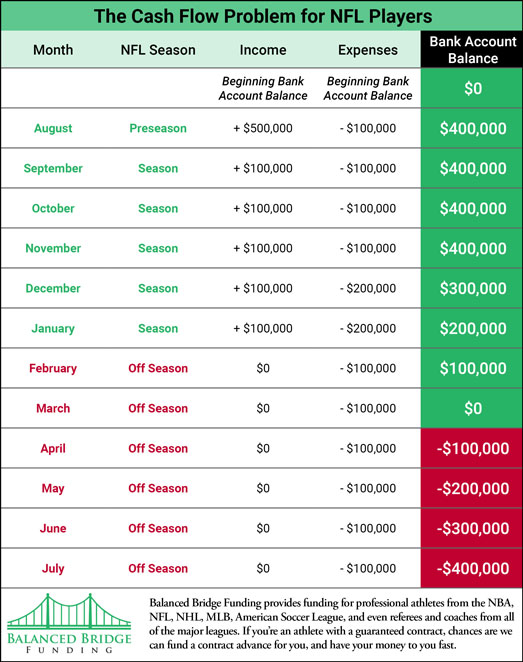Click the green $300,000 balance cell
The width and height of the screenshot is (523, 662).
472,288
